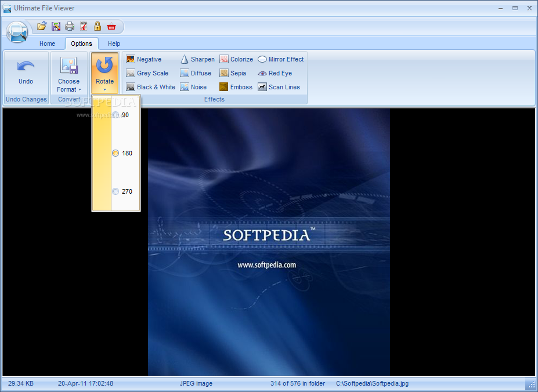This screenshot has height=392, width=538.
Task: Select the 180 degree rotation option
Action: click(122, 153)
